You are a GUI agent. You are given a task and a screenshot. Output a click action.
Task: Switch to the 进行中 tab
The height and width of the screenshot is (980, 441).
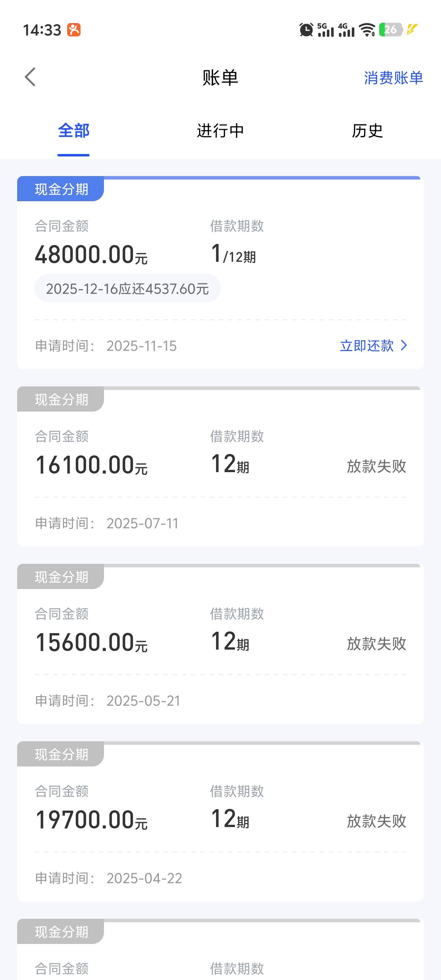(220, 131)
